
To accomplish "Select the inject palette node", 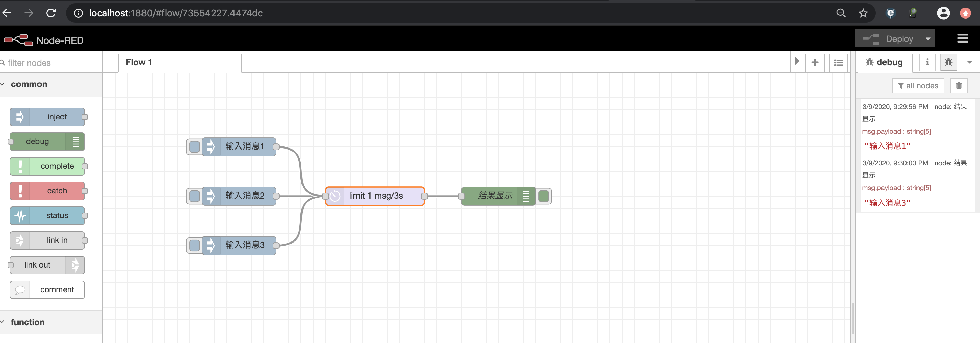I will pos(47,117).
